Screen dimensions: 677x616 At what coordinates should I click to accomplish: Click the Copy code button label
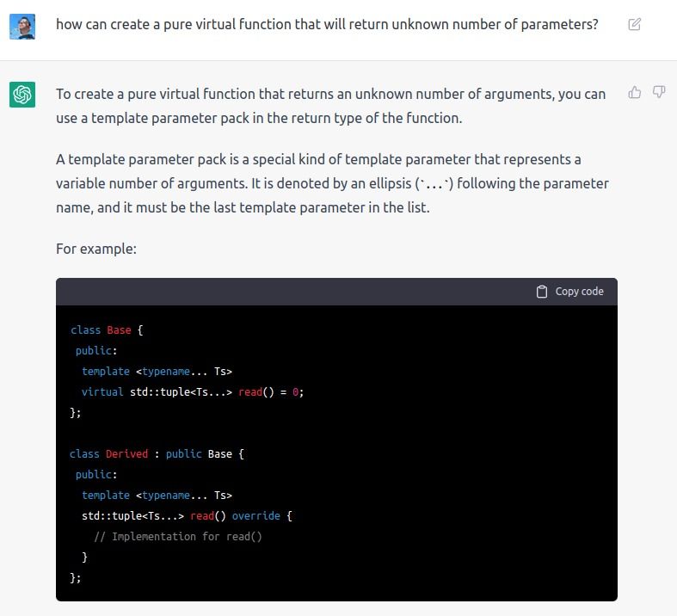click(579, 292)
